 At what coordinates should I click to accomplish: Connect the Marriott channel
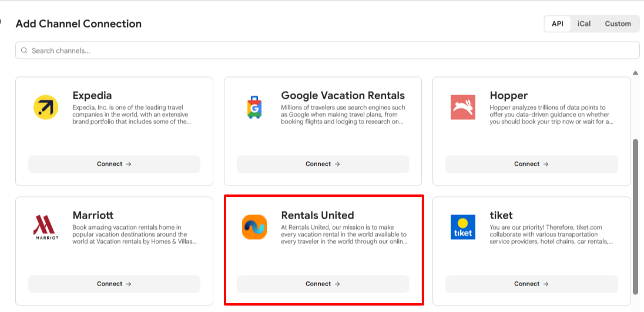[114, 284]
